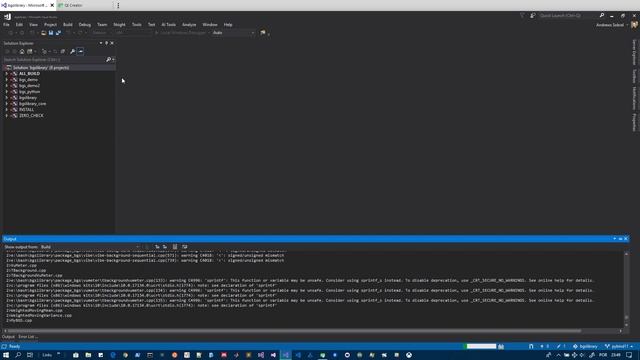This screenshot has height=360, width=640.
Task: Select the Solution 'bgslibrary' root node
Action: (41, 68)
